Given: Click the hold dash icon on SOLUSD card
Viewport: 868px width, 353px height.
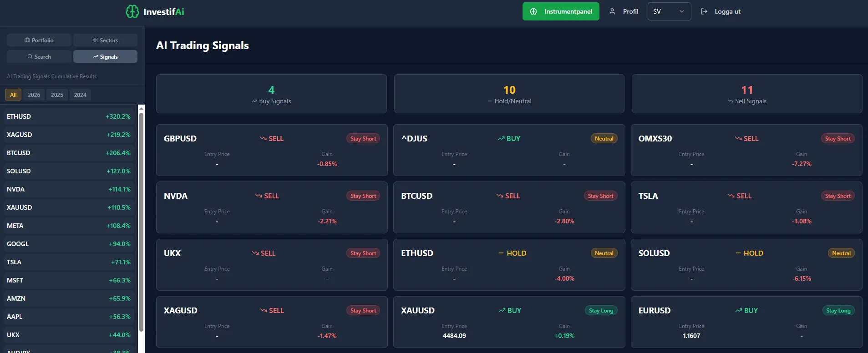Looking at the screenshot, I should [x=738, y=253].
